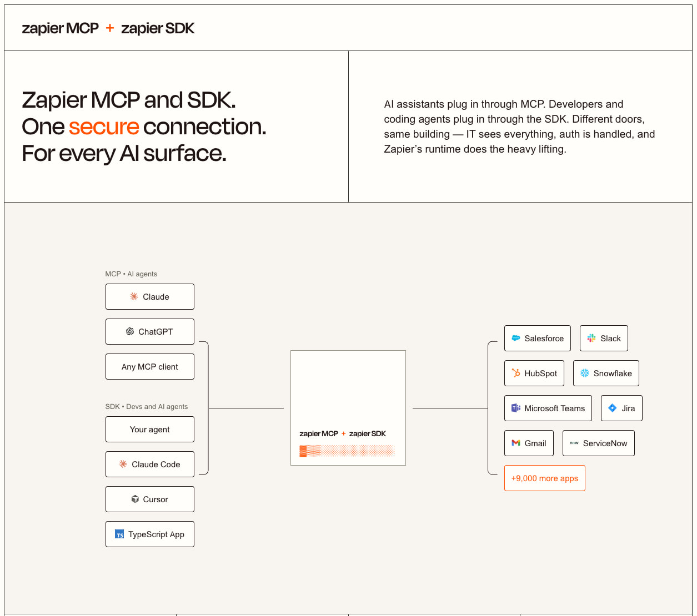Click the ServiceNow label text
The image size is (697, 616).
605,443
